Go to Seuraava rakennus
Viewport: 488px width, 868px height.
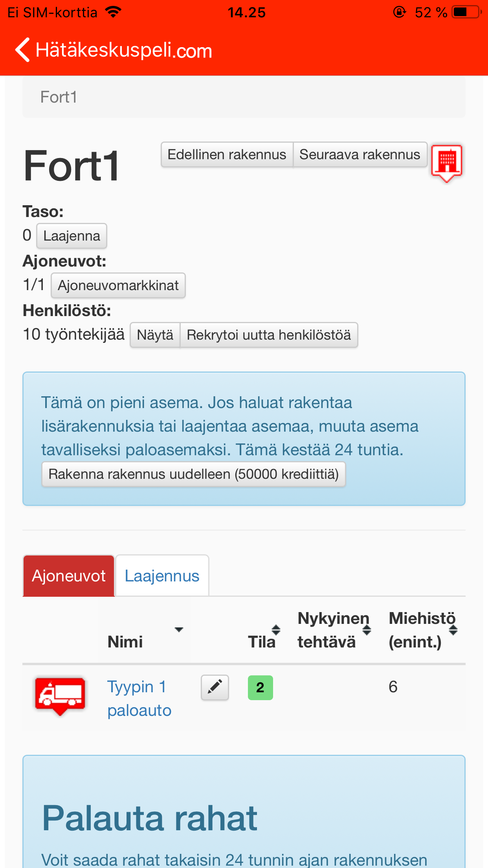click(360, 154)
